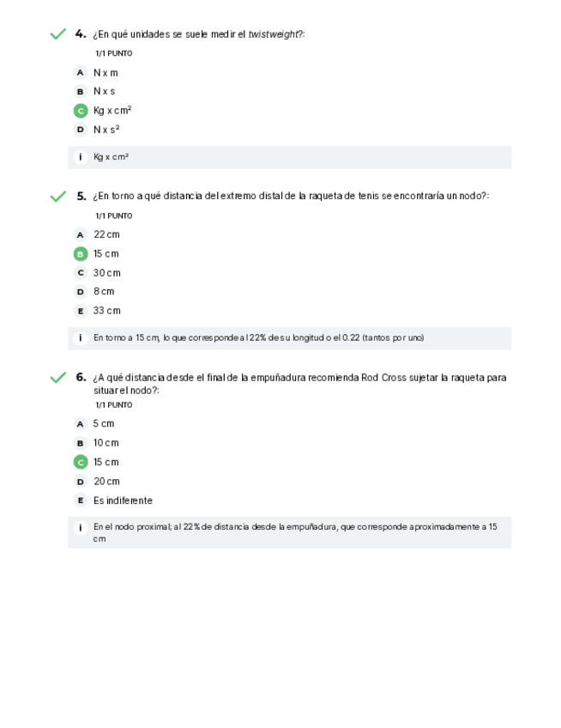
Task: Select option D 'N x s²' in question 4
Action: point(81,130)
